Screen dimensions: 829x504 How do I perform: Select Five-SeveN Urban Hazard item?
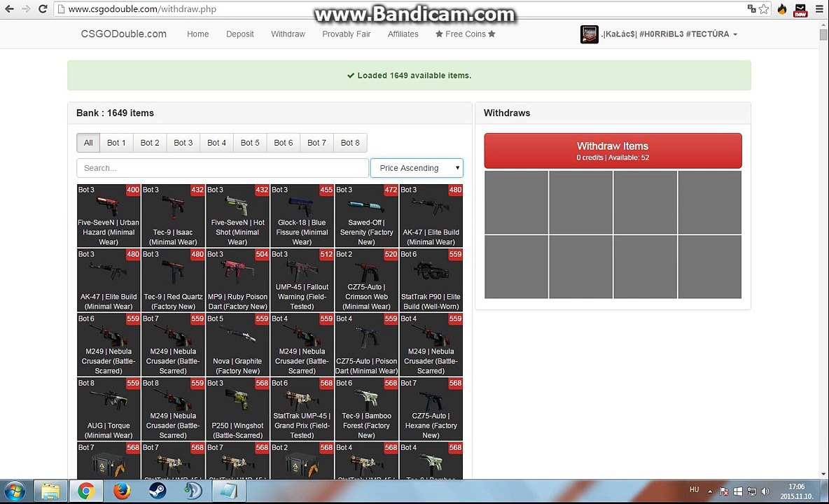[x=109, y=216]
